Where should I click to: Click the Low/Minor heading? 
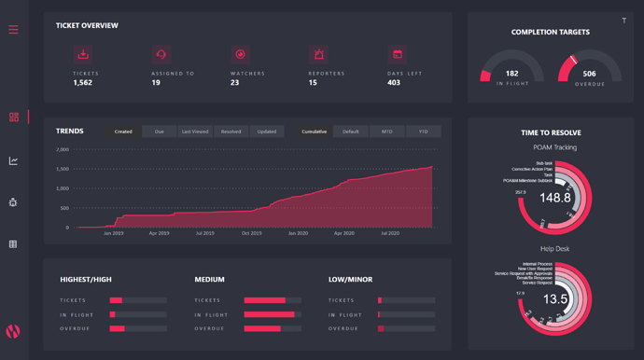coord(350,280)
